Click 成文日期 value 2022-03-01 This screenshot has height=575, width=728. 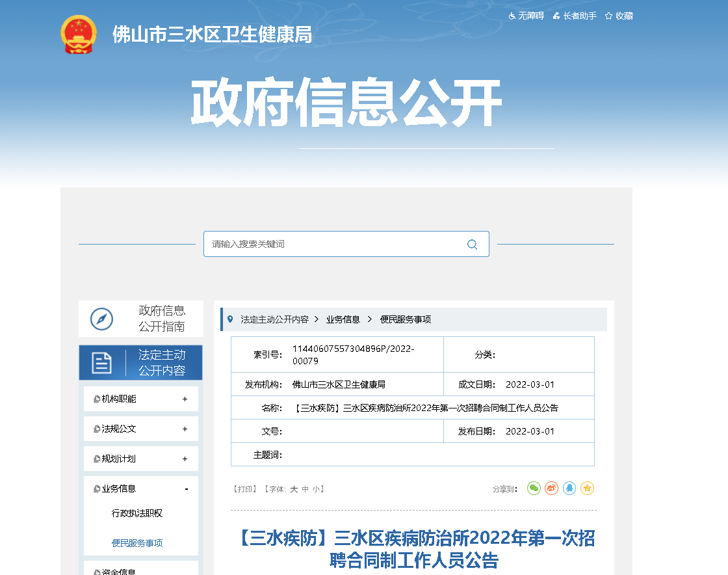coord(530,384)
